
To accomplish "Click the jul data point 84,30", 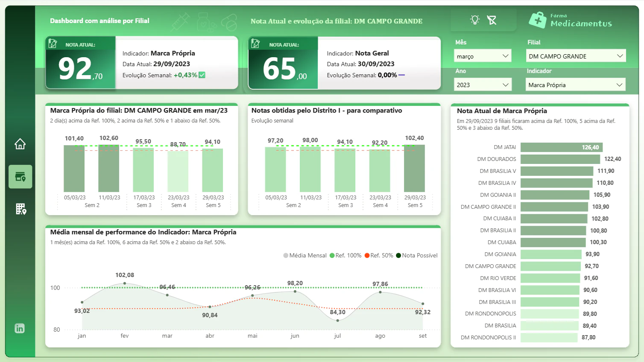I will pos(337,320).
